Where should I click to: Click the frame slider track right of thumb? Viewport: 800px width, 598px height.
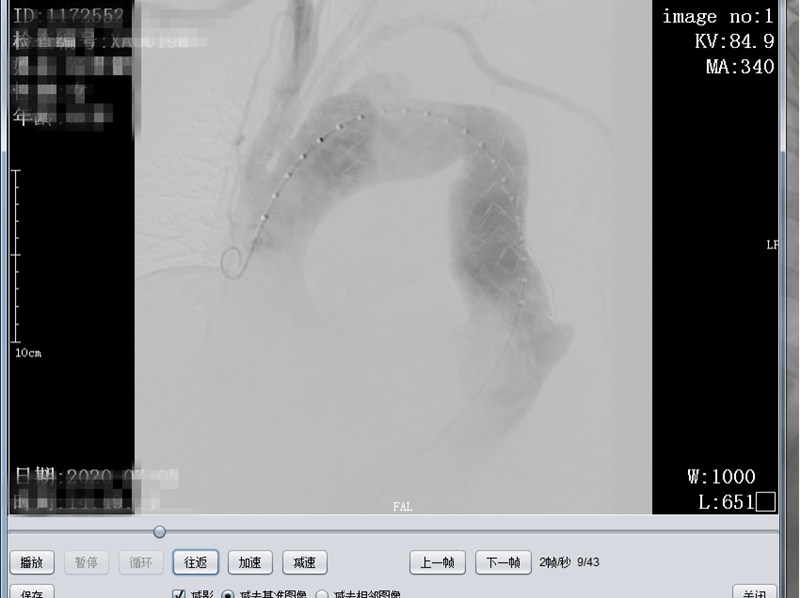[x=450, y=532]
